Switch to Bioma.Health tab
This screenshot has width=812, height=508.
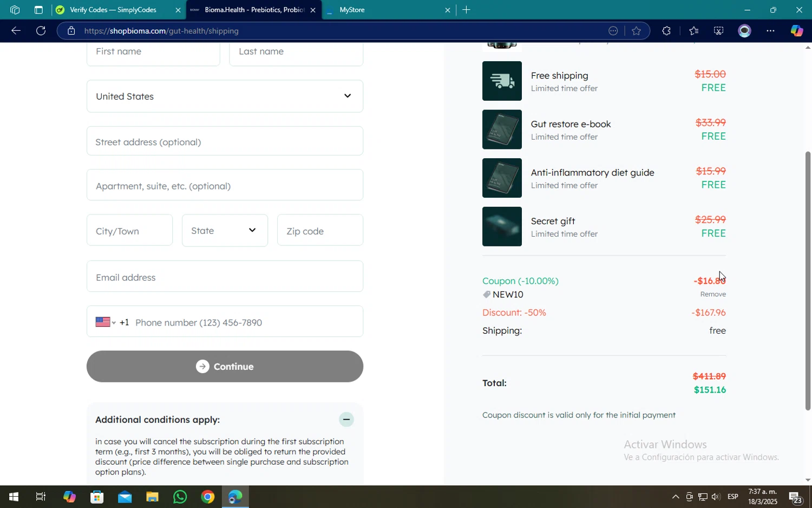click(253, 10)
